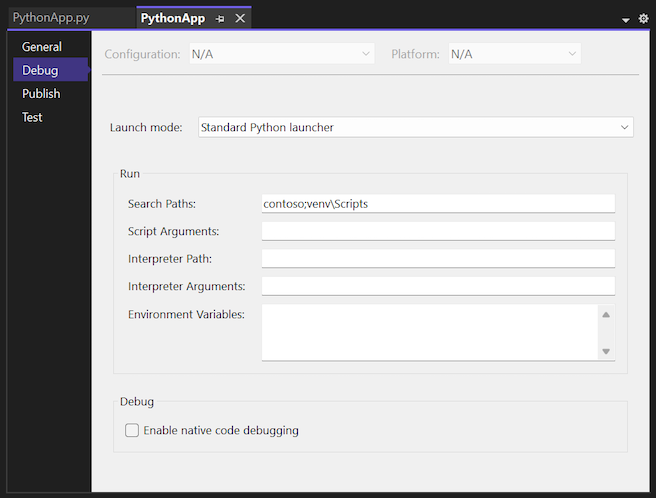656x498 pixels.
Task: Expand the Launch mode dropdown
Action: tap(624, 127)
